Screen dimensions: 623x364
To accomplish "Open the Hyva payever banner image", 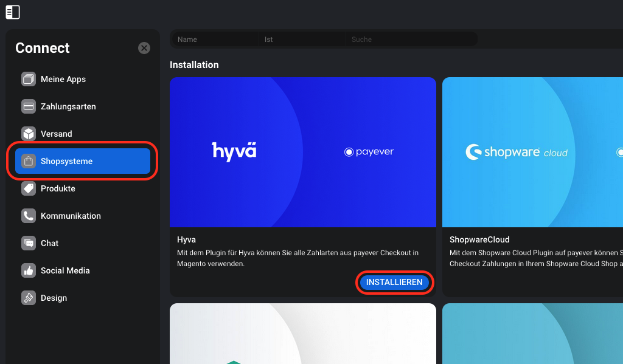I will tap(303, 152).
